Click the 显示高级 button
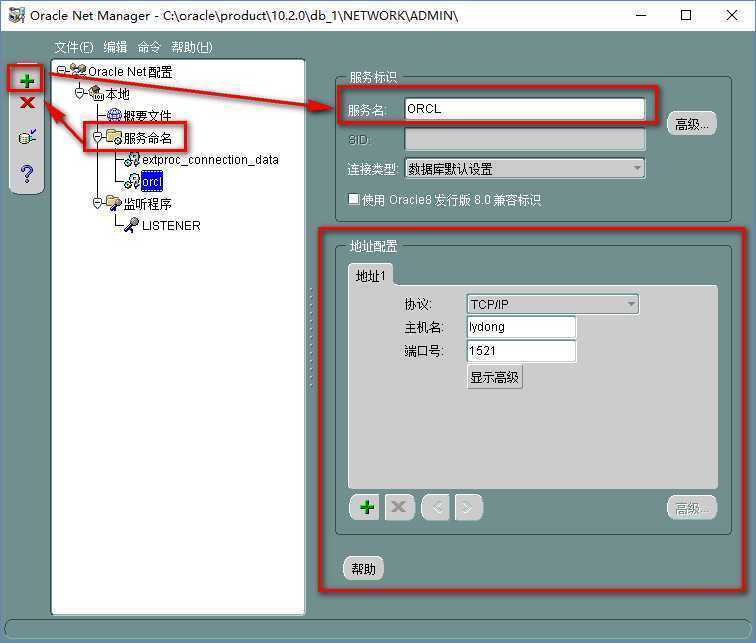The height and width of the screenshot is (643, 756). 495,377
